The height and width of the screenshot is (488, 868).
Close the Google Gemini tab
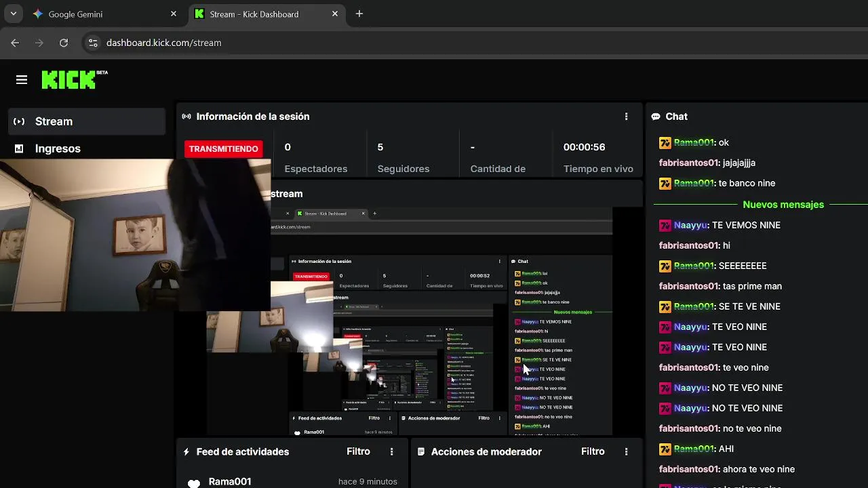pos(174,14)
